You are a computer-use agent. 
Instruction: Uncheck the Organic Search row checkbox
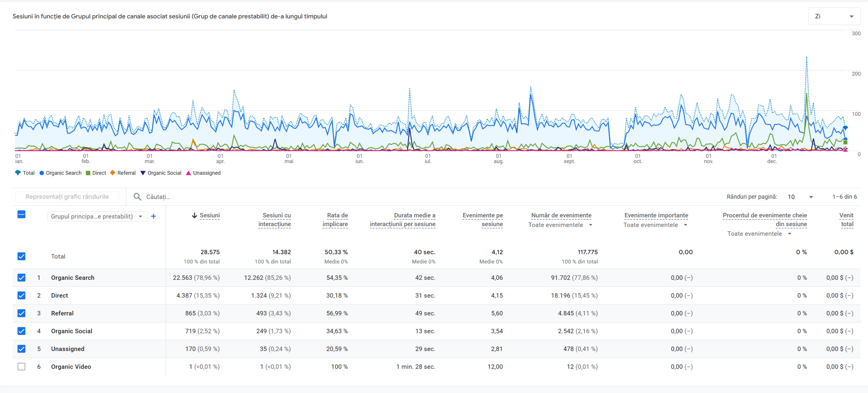tap(21, 278)
